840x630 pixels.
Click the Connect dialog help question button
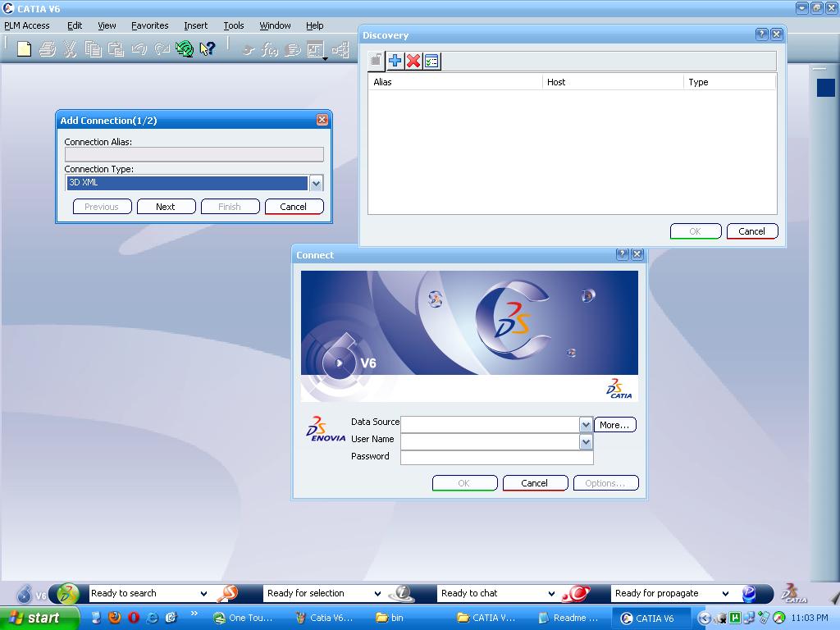point(622,254)
